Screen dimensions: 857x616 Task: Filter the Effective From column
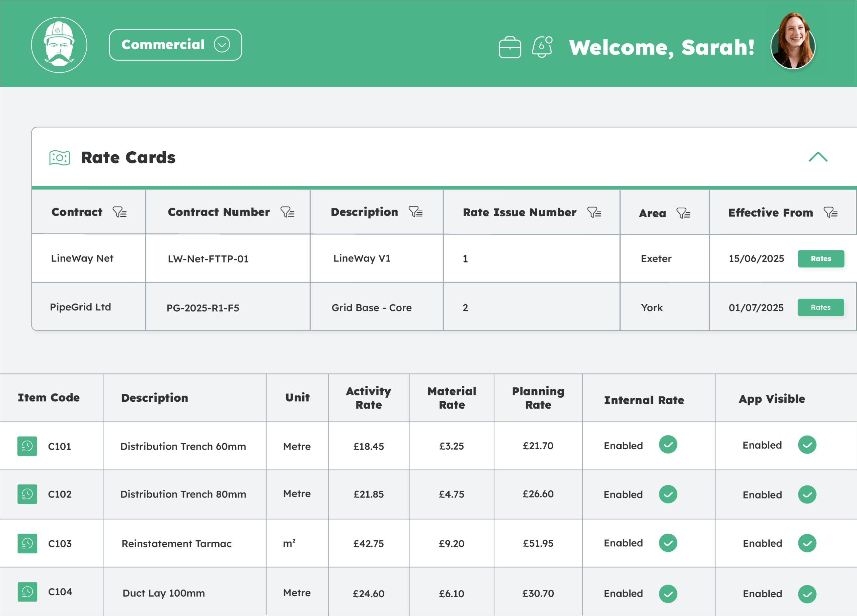pyautogui.click(x=831, y=212)
